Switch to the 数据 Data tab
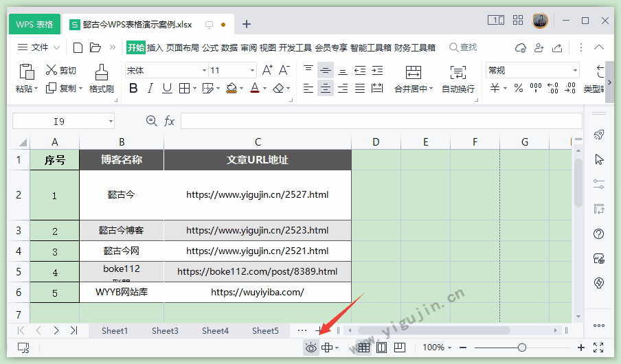Viewport: 621px width, 364px height. pos(229,48)
